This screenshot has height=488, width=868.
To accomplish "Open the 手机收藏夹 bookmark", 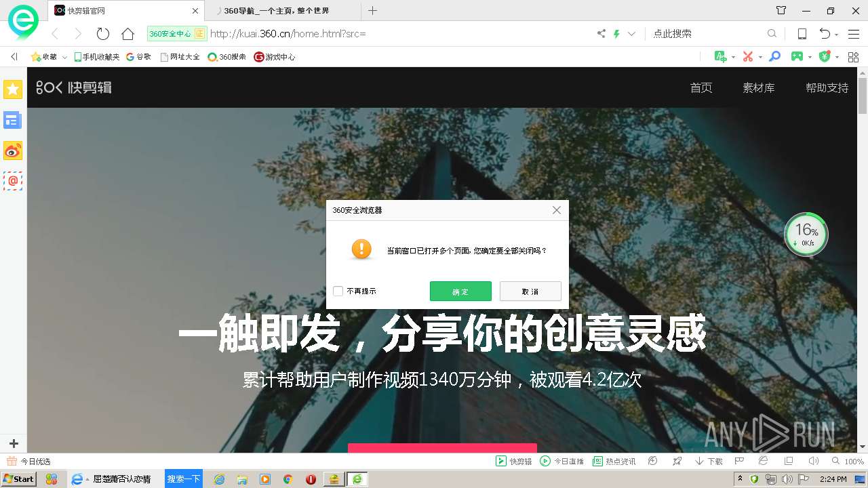I will click(97, 57).
